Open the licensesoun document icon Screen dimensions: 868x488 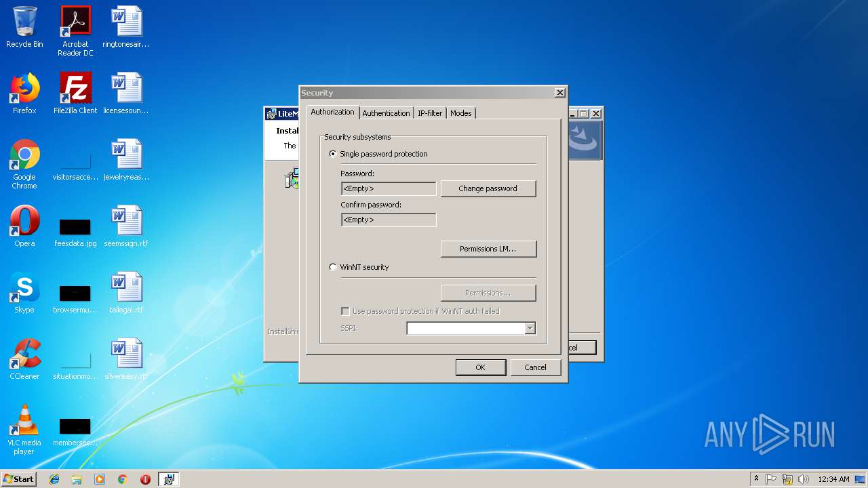coord(126,94)
